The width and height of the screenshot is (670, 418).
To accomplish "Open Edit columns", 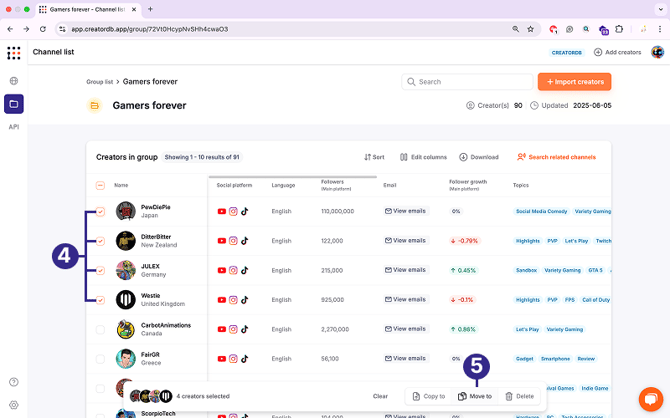I will [423, 157].
